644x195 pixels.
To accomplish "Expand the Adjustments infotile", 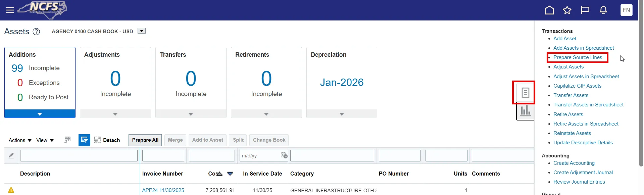I will [115, 114].
